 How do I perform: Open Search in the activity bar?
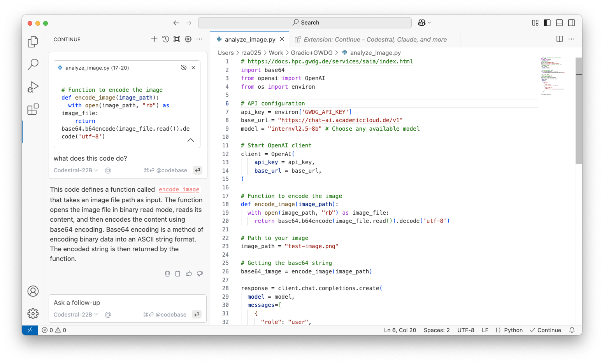33,64
